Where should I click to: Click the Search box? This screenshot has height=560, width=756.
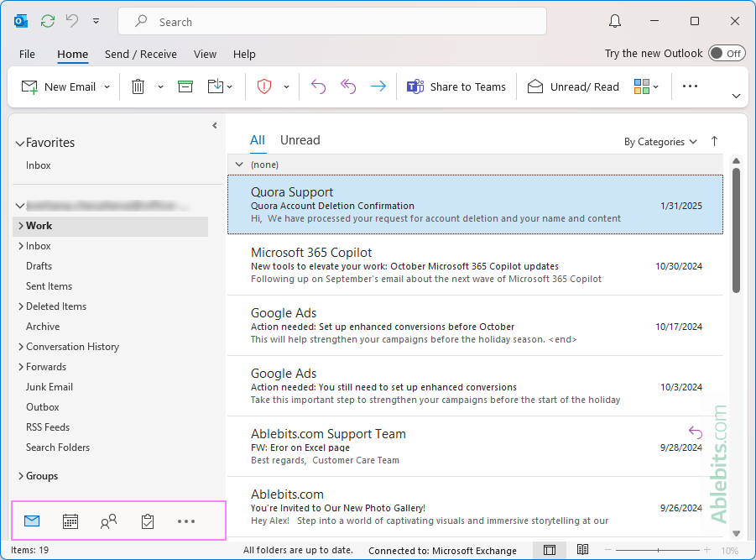click(x=332, y=22)
